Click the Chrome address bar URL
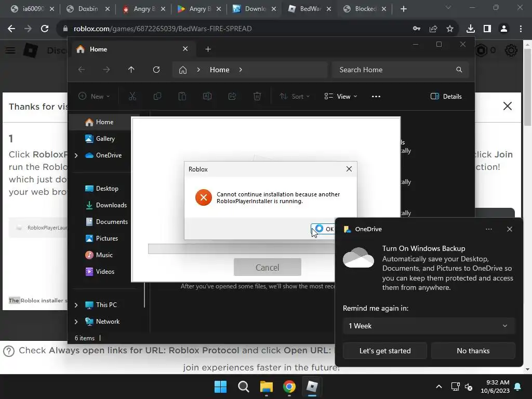The image size is (532, 399). coord(163,29)
